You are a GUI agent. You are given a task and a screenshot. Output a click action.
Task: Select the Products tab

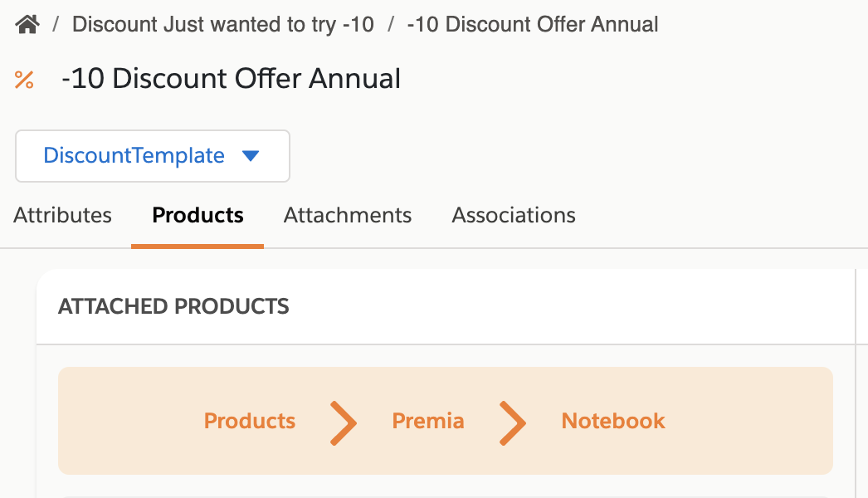[x=197, y=215]
